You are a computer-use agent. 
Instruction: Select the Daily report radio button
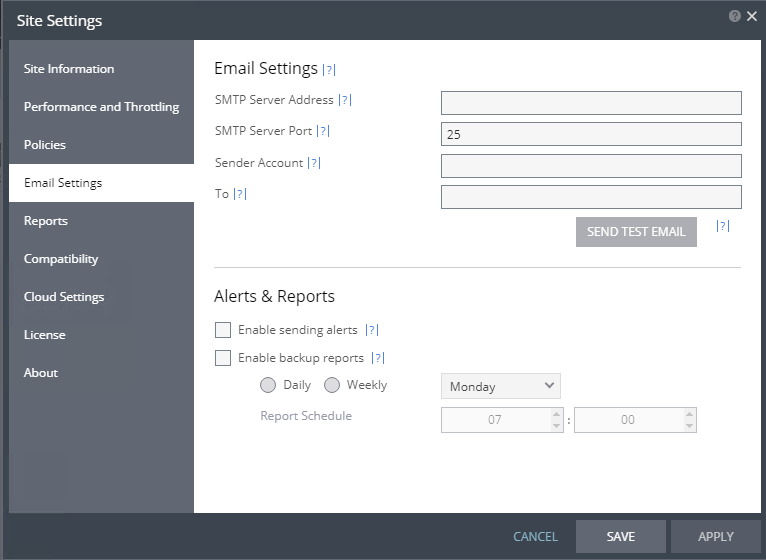pyautogui.click(x=268, y=385)
